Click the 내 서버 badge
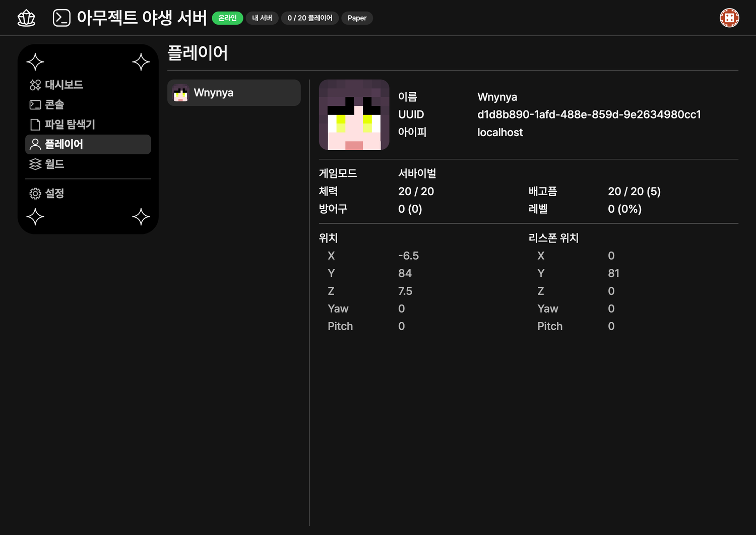This screenshot has height=535, width=756. (x=262, y=18)
